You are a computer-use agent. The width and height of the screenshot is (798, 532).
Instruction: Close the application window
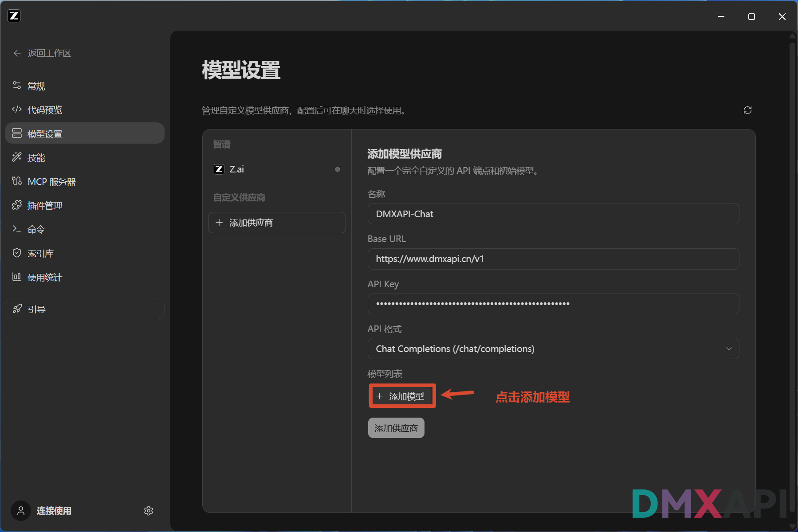[x=782, y=16]
